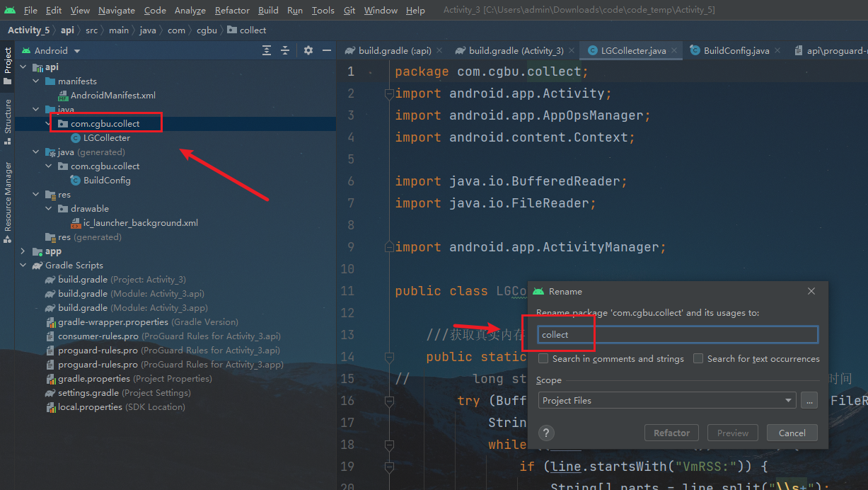
Task: Switch to the build.gradle (:api) tab
Action: coord(394,51)
